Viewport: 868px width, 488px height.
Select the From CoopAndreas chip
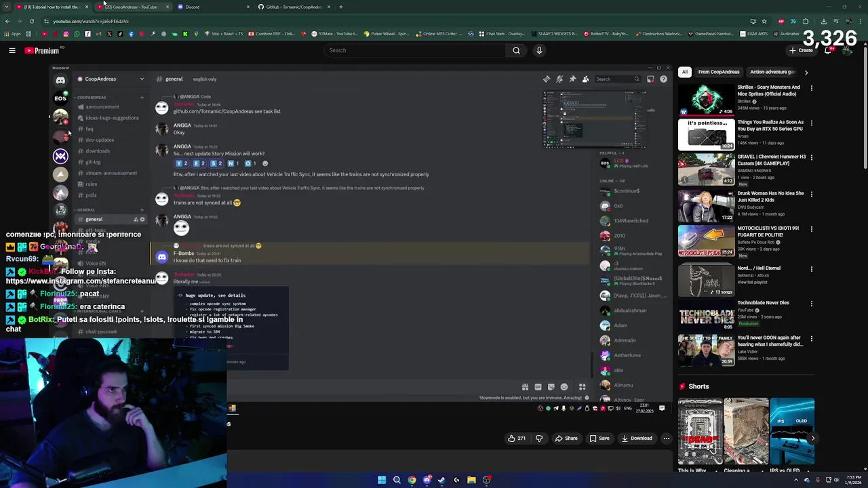coord(719,72)
